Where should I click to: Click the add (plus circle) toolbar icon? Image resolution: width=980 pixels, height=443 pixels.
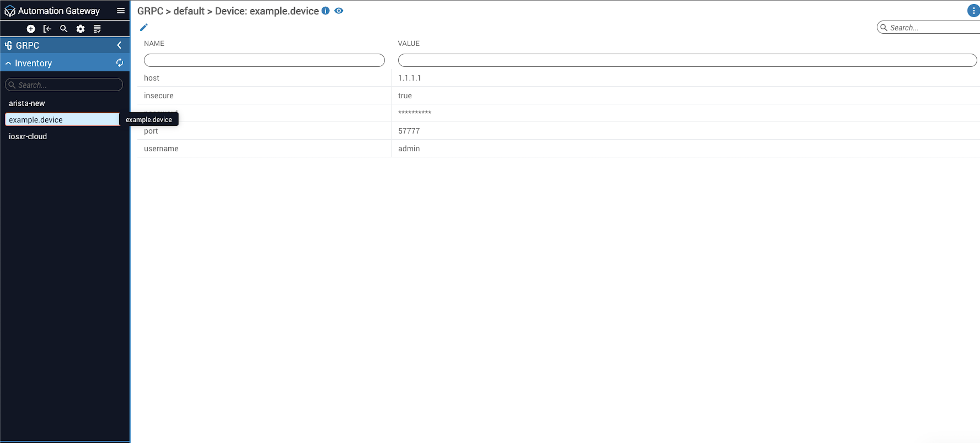31,29
